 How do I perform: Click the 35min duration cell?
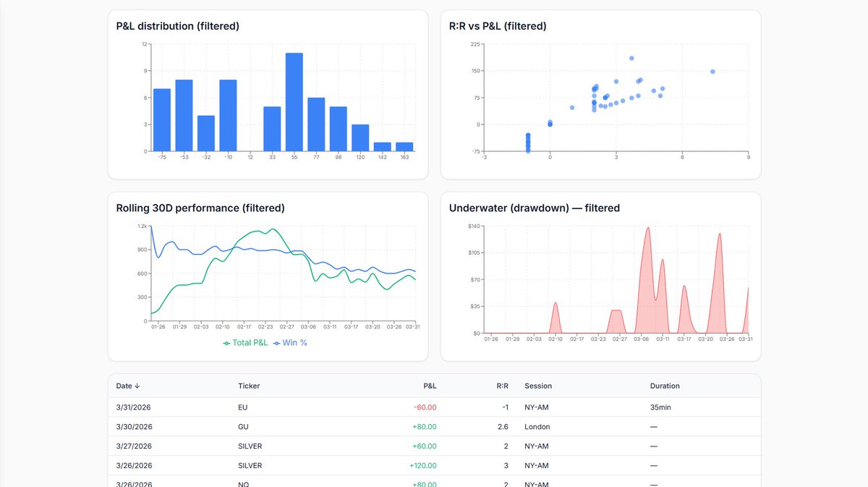point(660,407)
